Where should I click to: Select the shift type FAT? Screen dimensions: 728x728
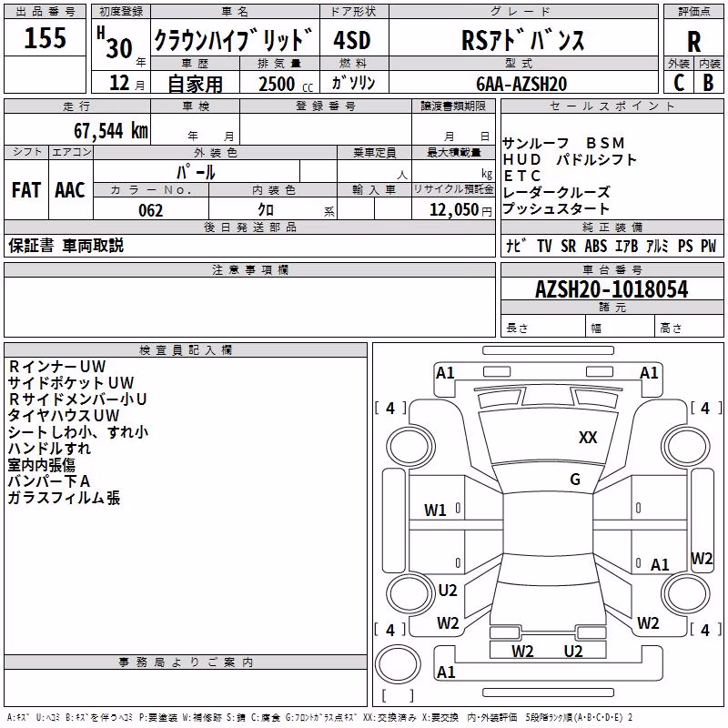[26, 189]
